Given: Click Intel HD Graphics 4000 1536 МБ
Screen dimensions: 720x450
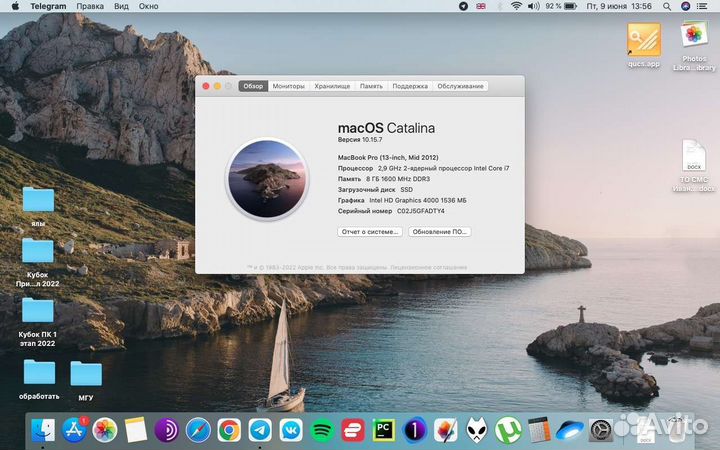Looking at the screenshot, I should coord(418,200).
